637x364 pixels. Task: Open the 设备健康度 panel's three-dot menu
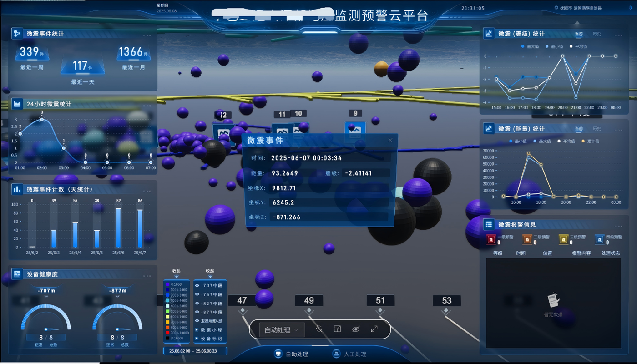(147, 276)
